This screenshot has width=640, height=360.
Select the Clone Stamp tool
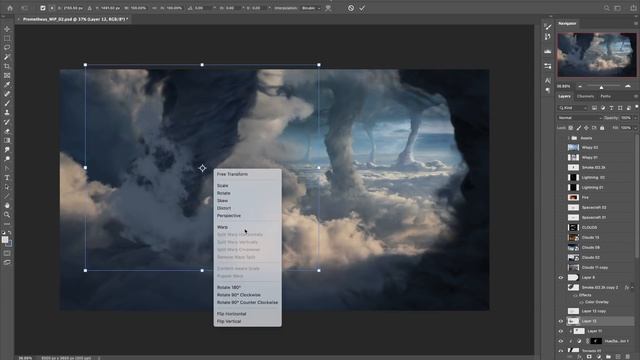[x=7, y=112]
